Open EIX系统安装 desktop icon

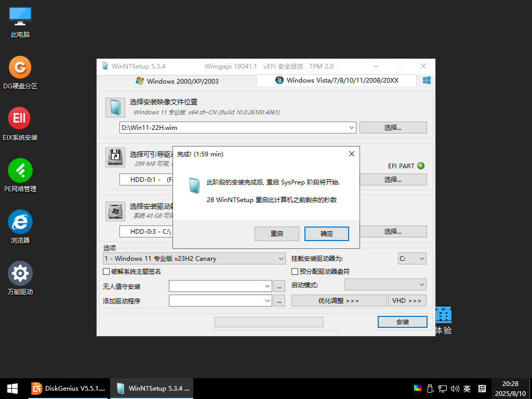click(20, 124)
